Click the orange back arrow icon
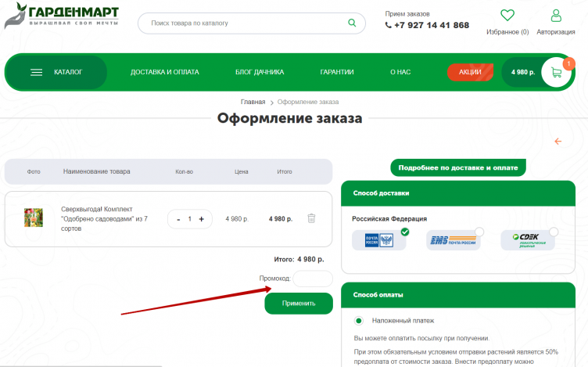This screenshot has width=588, height=367. [558, 141]
